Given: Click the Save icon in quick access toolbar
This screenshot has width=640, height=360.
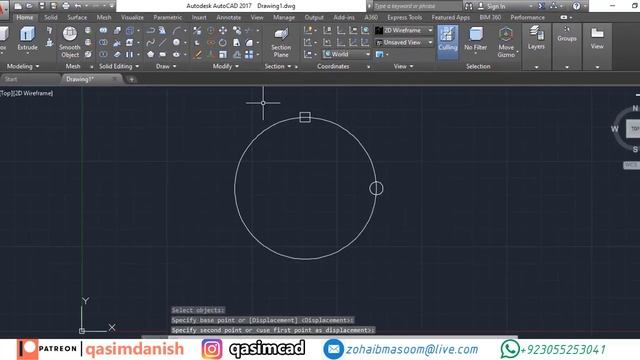Looking at the screenshot, I should [x=42, y=6].
